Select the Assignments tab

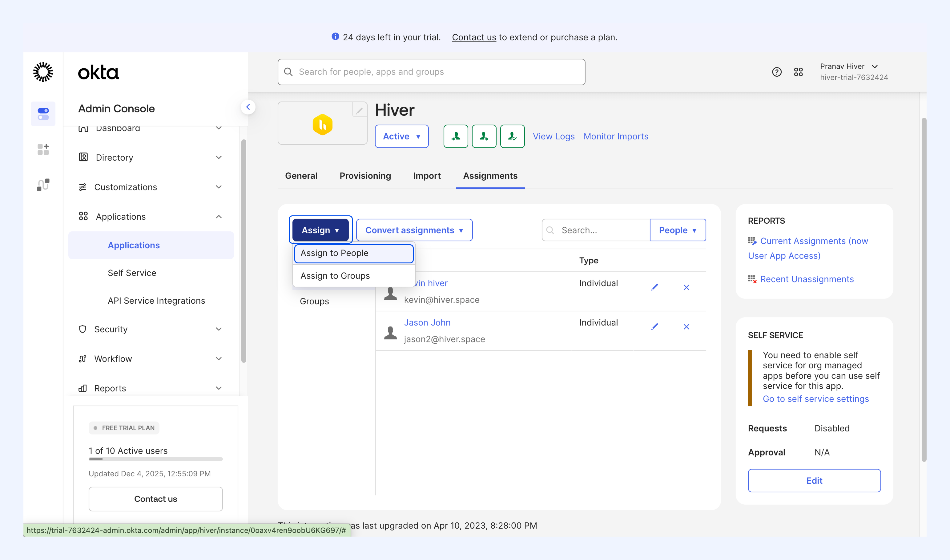click(x=490, y=176)
